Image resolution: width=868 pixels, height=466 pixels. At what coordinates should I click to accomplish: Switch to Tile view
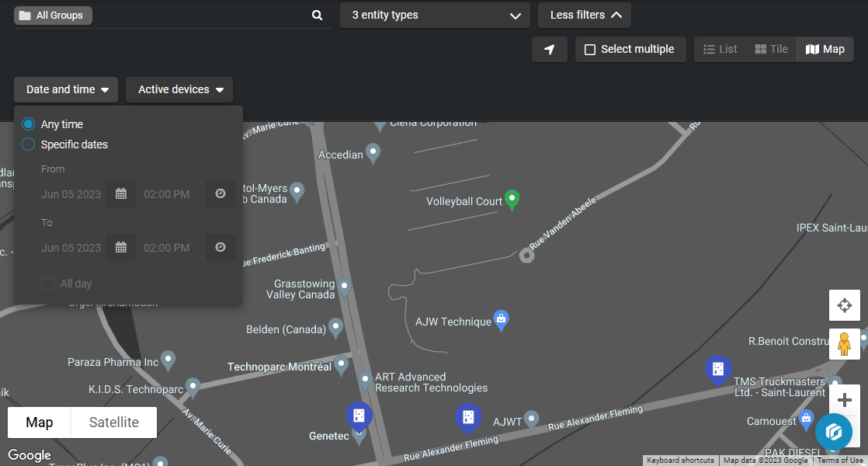pyautogui.click(x=771, y=49)
